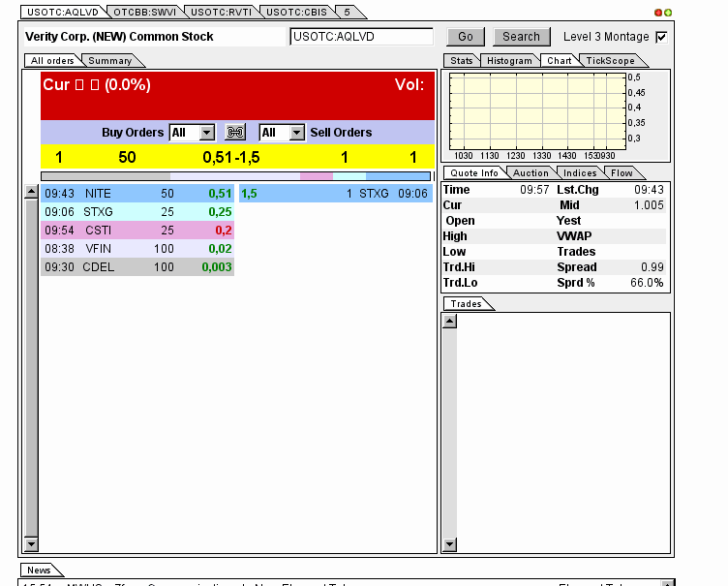The image size is (728, 586).
Task: Click the order book scroll-up arrow
Action: click(x=32, y=193)
